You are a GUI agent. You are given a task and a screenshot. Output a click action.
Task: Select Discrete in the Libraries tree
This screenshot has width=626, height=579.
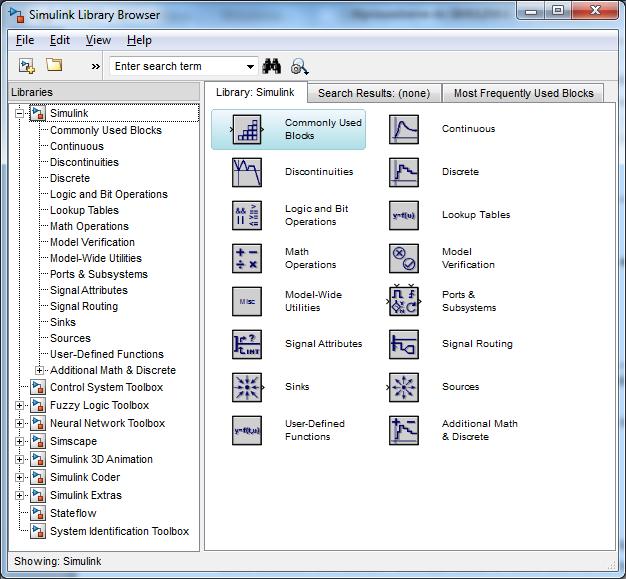click(70, 178)
